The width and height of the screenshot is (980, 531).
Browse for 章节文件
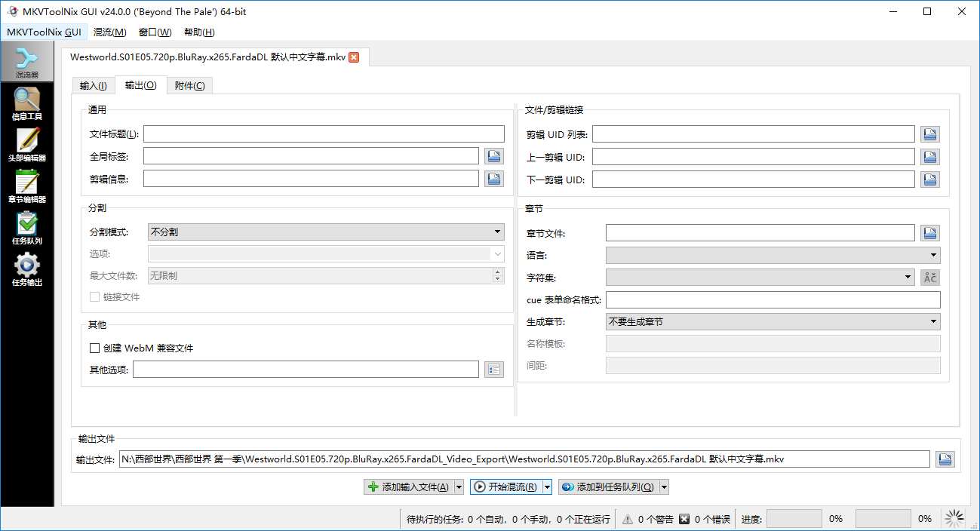click(930, 233)
